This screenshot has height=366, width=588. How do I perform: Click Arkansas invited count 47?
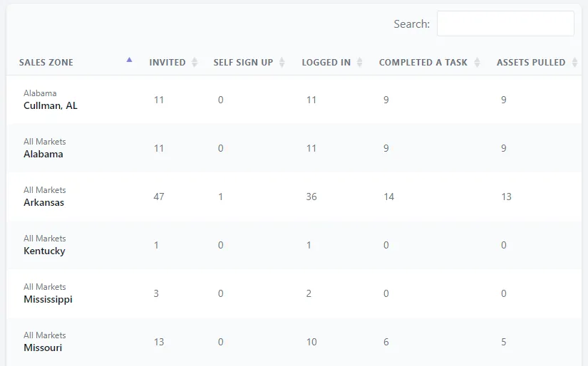[159, 197]
